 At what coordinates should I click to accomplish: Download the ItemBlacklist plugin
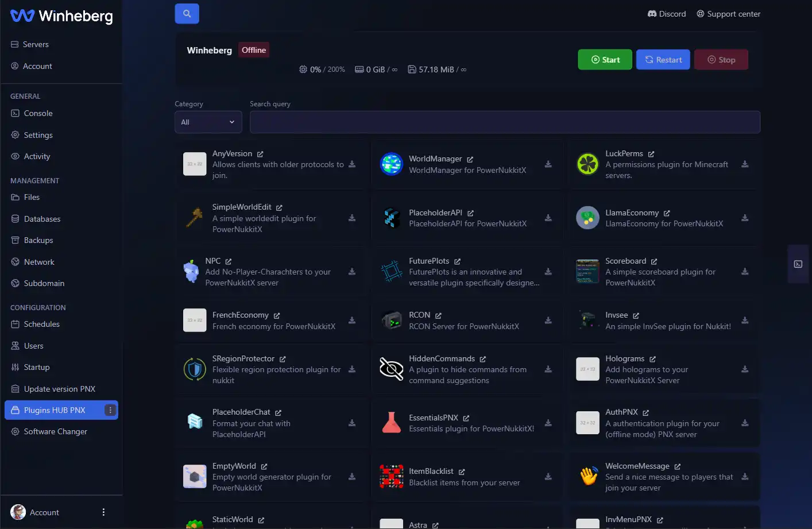click(x=548, y=477)
